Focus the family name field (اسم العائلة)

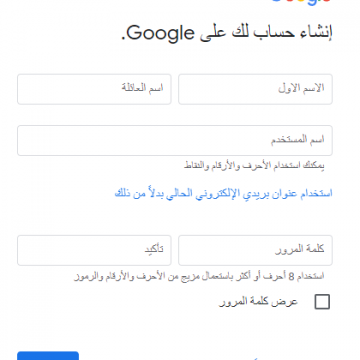click(x=94, y=89)
